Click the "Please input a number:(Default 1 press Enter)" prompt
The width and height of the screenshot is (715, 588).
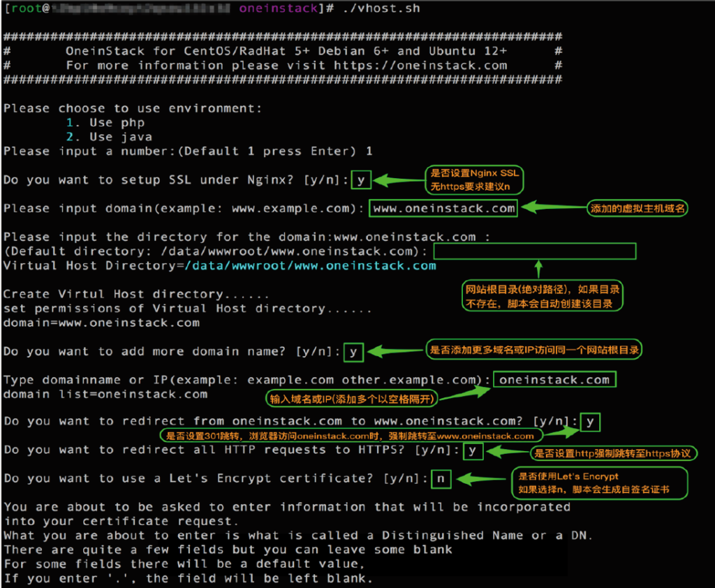point(179,151)
